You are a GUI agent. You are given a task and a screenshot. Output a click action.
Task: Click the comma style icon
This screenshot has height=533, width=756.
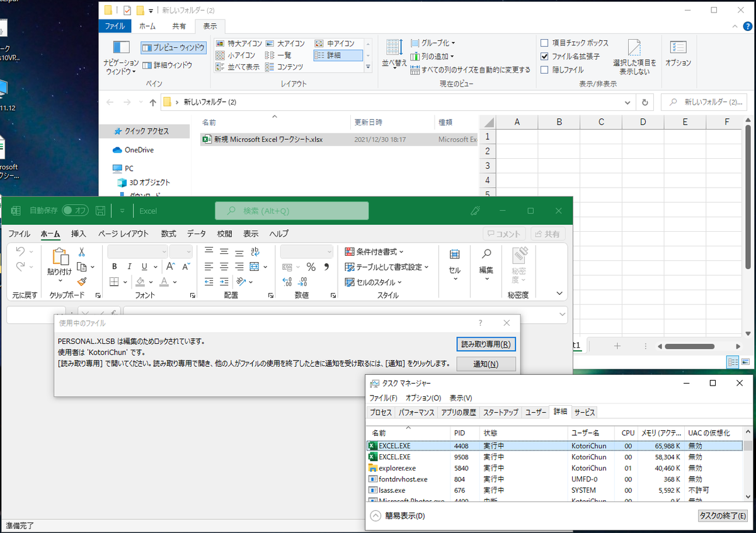tap(326, 266)
